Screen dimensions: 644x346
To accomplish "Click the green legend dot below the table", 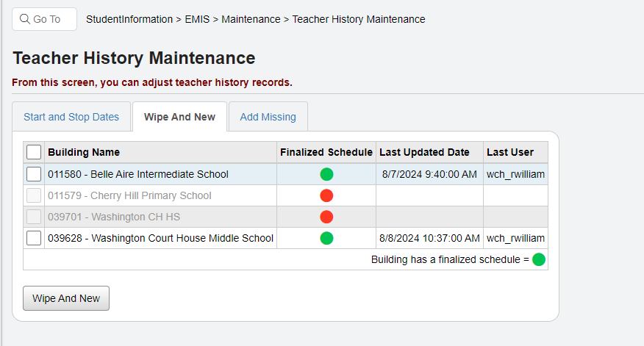I will coord(539,259).
